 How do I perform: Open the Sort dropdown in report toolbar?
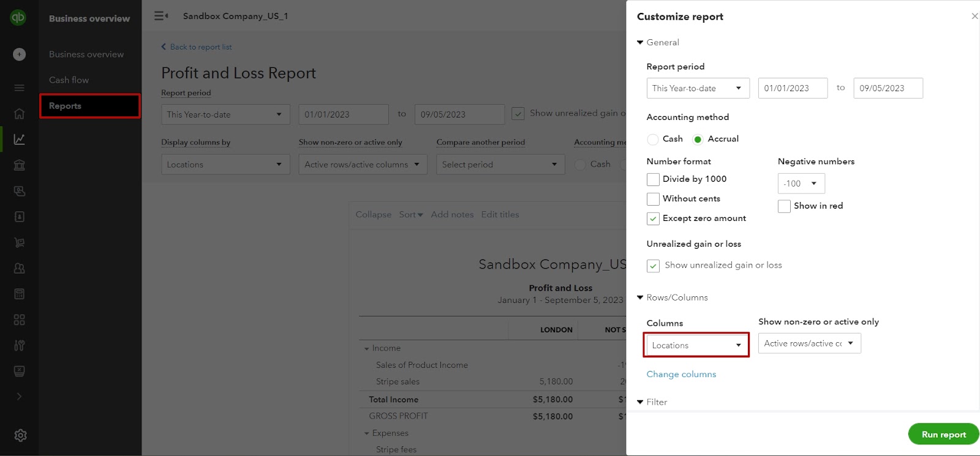click(x=411, y=215)
